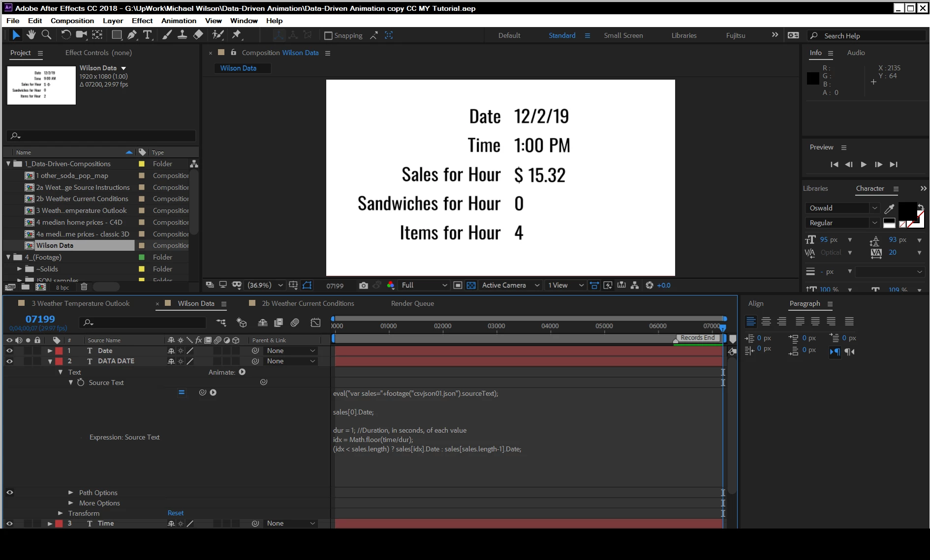
Task: Hide the Date layer with its eye icon
Action: tap(9, 351)
